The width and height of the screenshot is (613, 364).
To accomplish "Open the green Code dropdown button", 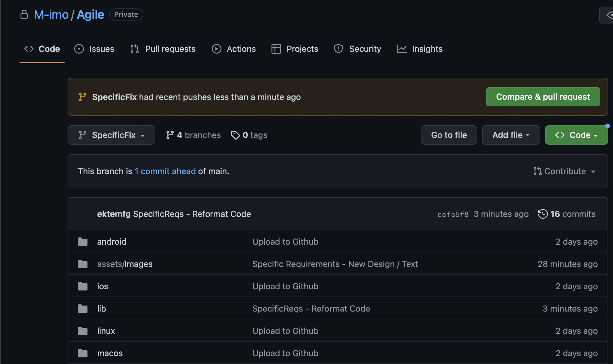I will (x=576, y=135).
